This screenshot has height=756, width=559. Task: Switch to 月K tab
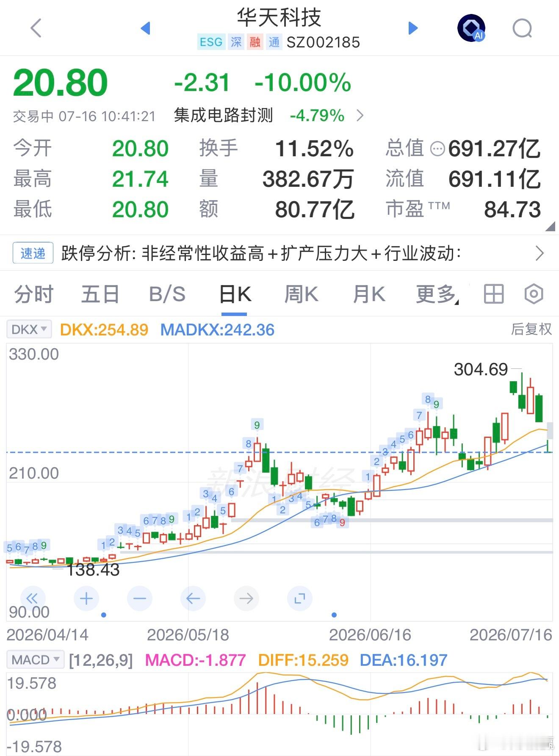(x=369, y=294)
